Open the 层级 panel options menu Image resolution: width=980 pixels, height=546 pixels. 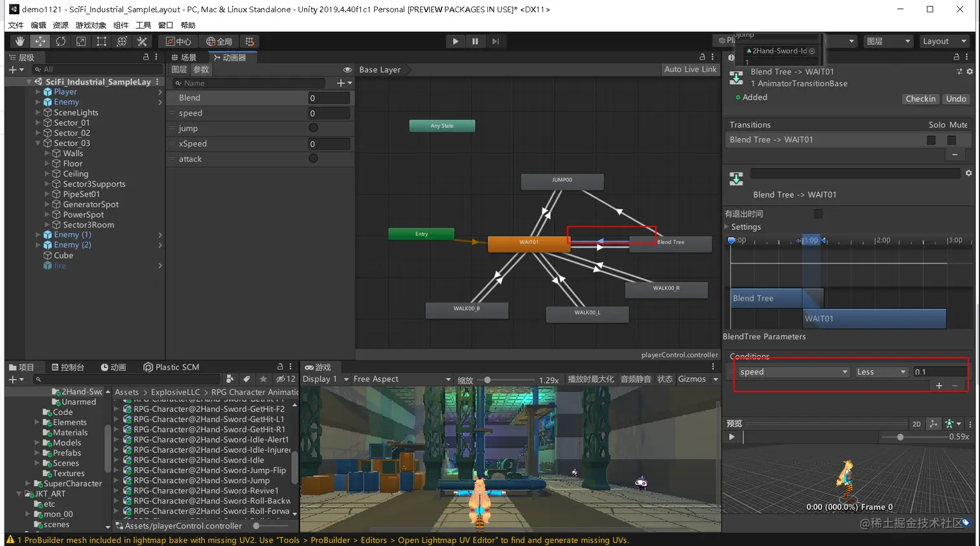[156, 57]
